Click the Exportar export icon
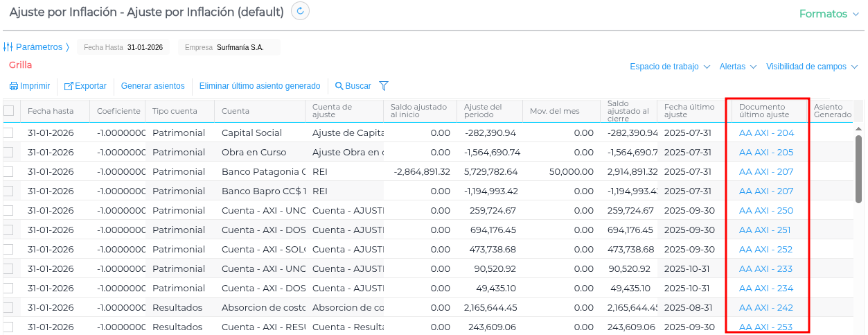868x335 pixels. coord(69,87)
